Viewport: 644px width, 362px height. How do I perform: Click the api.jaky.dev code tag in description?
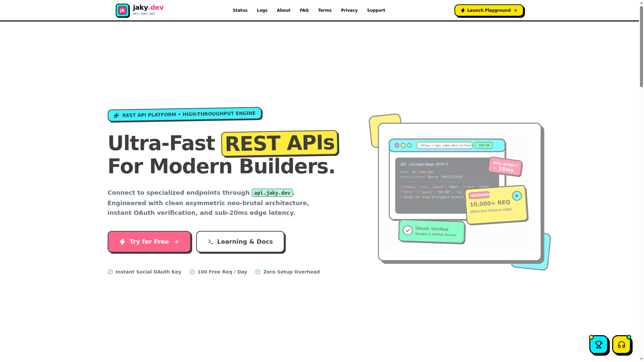(x=272, y=193)
